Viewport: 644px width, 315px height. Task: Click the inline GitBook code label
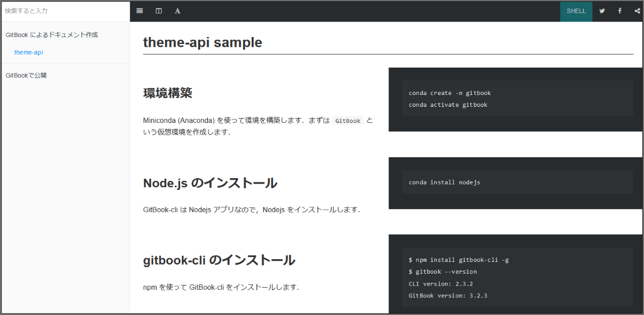tap(348, 121)
